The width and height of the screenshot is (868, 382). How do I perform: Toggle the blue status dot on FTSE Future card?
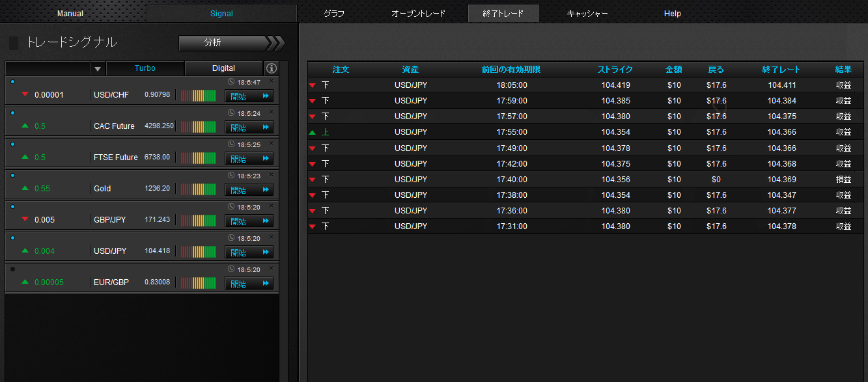[12, 144]
